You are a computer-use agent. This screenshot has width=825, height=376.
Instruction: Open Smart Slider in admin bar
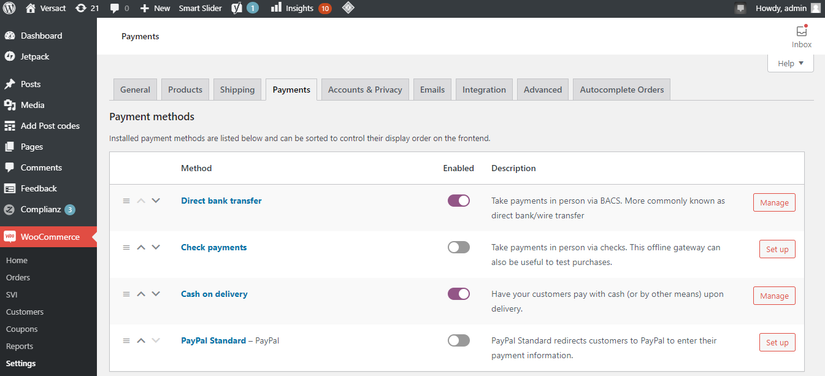[x=200, y=8]
